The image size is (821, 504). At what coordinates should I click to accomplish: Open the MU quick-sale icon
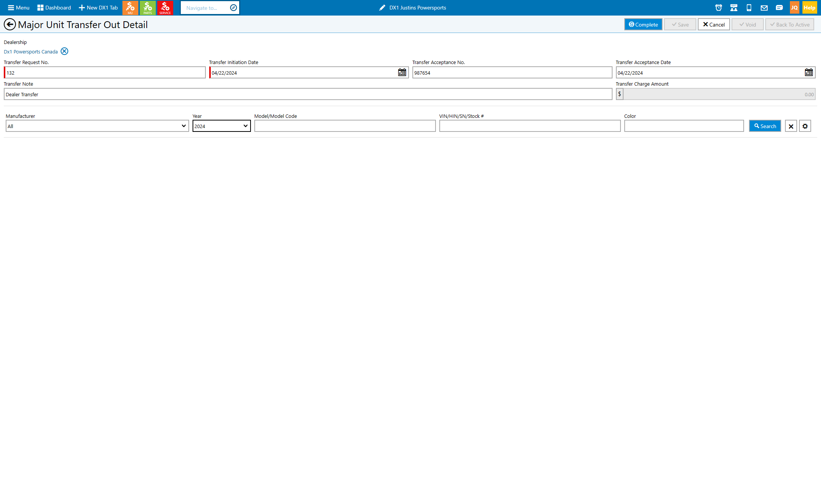pyautogui.click(x=130, y=8)
